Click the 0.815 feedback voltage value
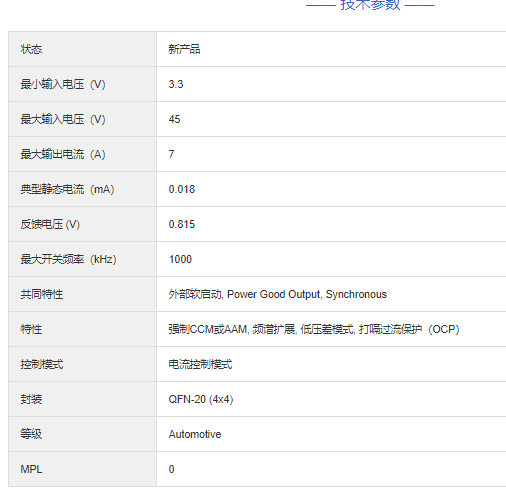The image size is (506, 493). (x=182, y=224)
